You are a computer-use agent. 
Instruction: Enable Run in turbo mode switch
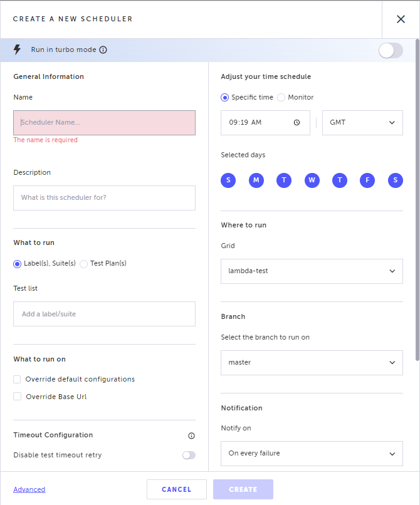tap(391, 51)
